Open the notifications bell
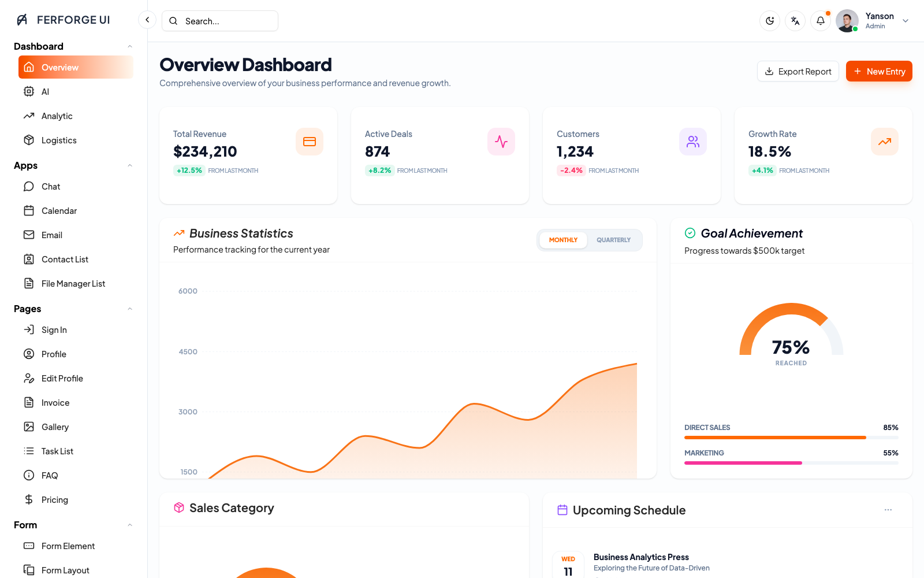Viewport: 924px width, 578px height. click(x=821, y=21)
